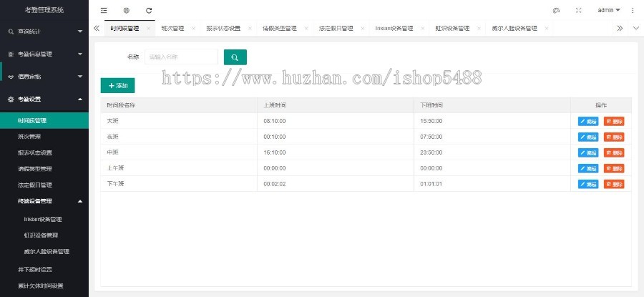Open 时间段管理 in the sidebar
The height and width of the screenshot is (297, 644).
[x=44, y=121]
